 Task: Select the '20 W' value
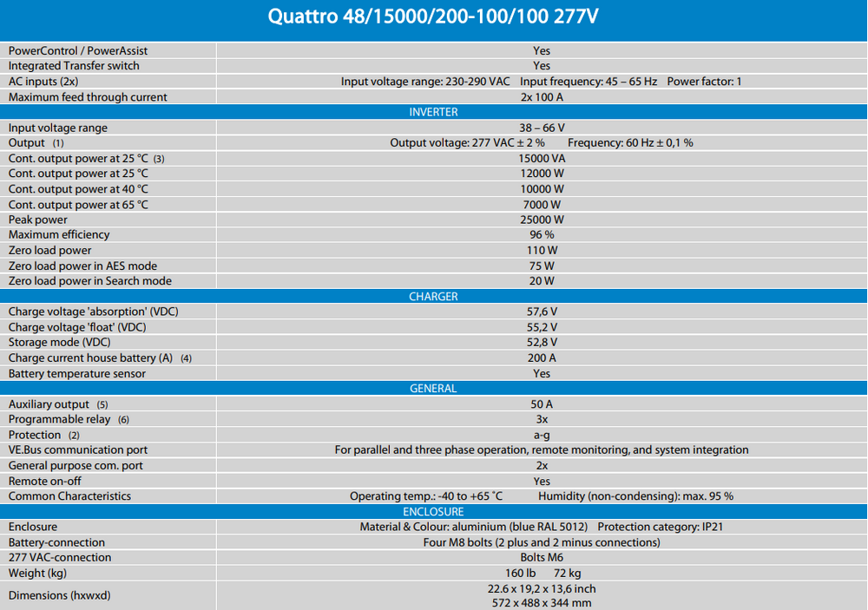(542, 280)
